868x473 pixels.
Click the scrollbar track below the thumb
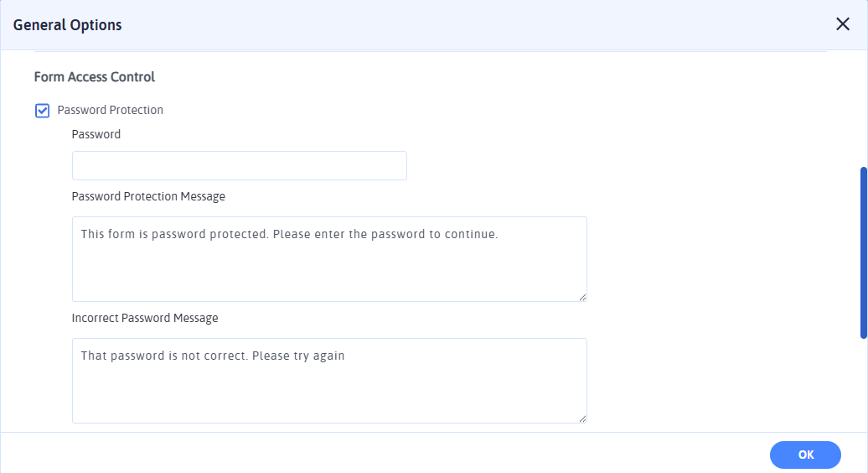click(863, 386)
